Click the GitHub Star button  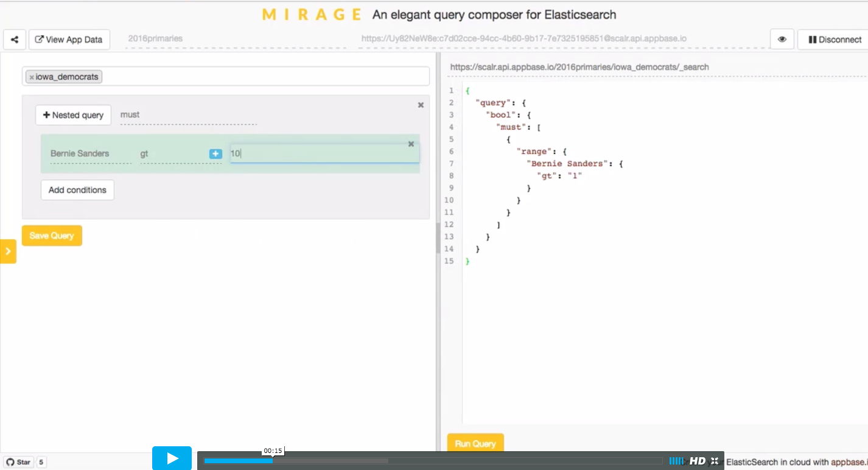tap(18, 462)
